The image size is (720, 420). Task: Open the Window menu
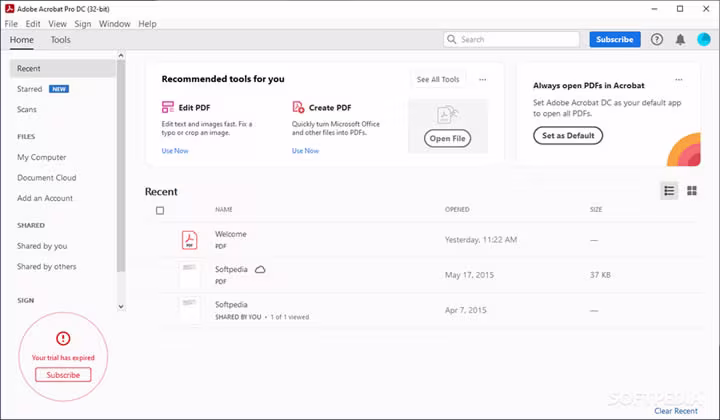115,24
